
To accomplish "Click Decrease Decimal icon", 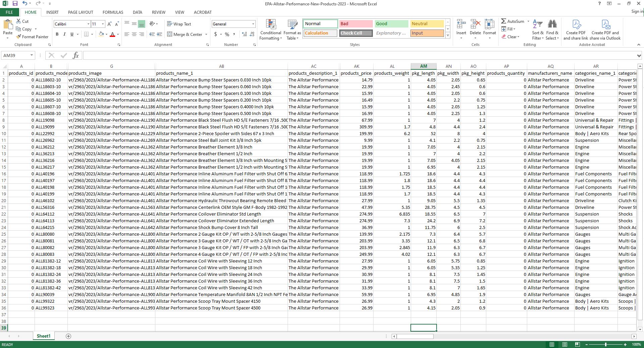I will 252,34.
